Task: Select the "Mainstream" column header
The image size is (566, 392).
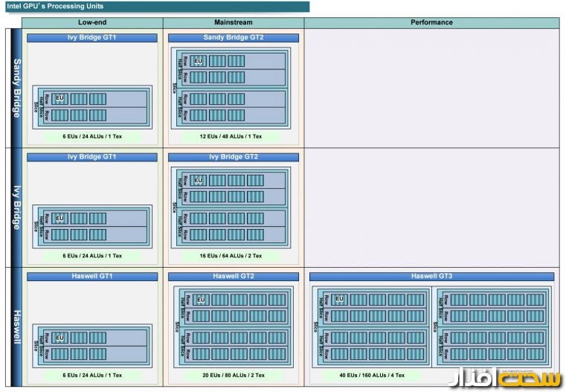Action: [x=234, y=22]
